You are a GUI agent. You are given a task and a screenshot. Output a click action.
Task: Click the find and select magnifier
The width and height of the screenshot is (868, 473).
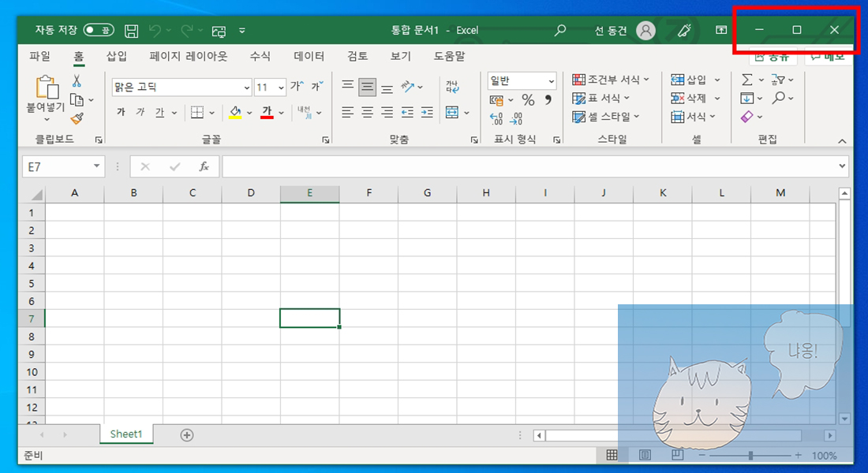point(779,98)
